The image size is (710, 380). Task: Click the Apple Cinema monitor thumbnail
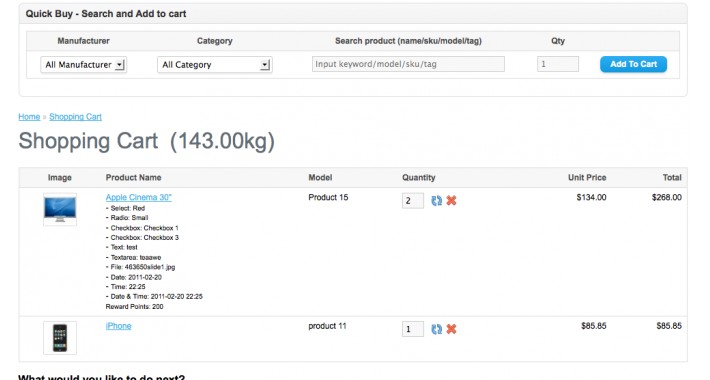(60, 210)
